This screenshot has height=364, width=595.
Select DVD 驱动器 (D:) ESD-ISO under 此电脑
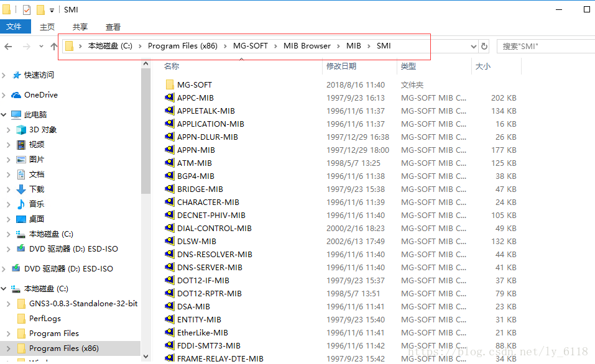click(x=73, y=248)
